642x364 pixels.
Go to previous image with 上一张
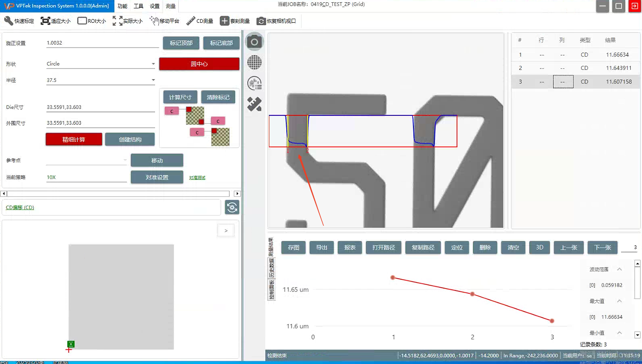(569, 248)
